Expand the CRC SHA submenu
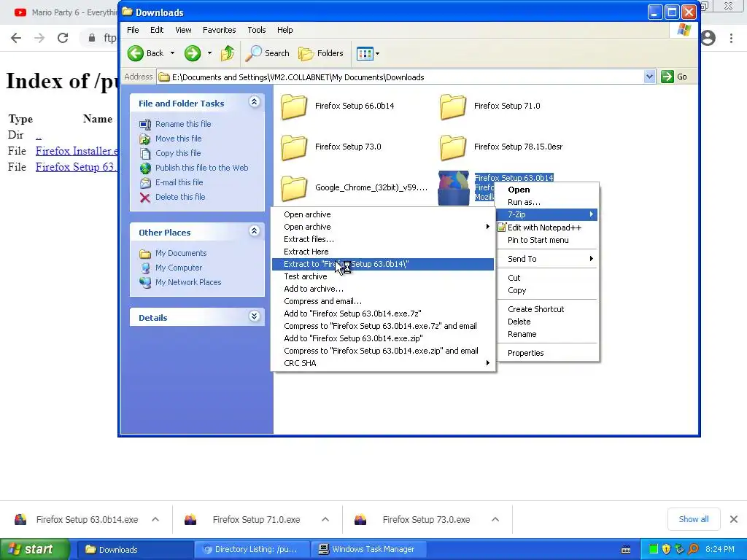 pyautogui.click(x=383, y=363)
